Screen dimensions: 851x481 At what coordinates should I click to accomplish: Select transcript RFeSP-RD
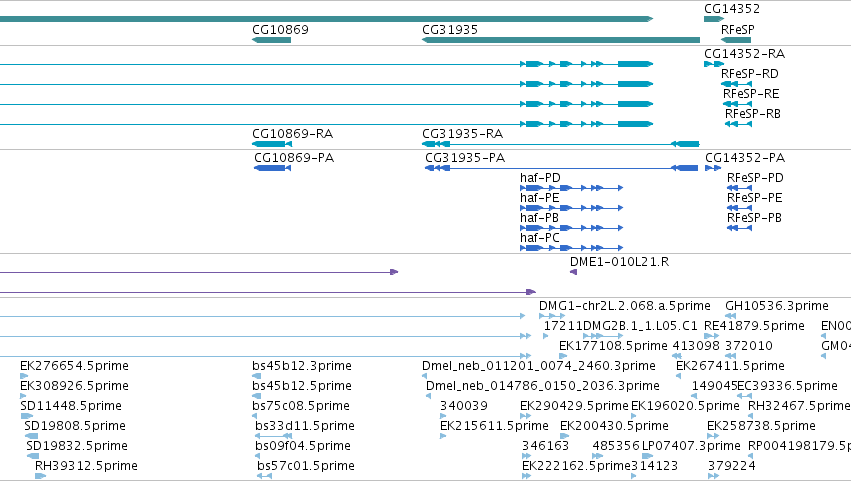[x=750, y=74]
